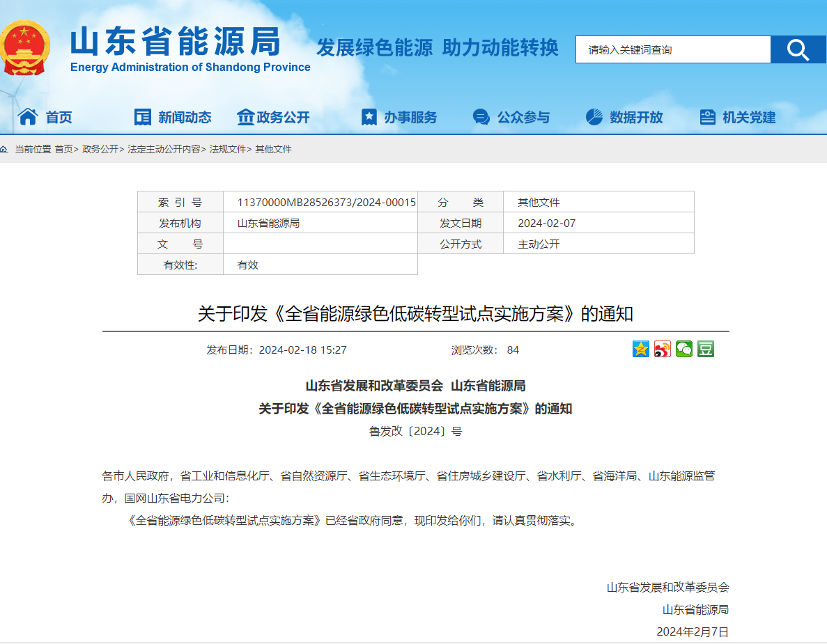
Task: Click the 公开方式 label cell
Action: 461,244
